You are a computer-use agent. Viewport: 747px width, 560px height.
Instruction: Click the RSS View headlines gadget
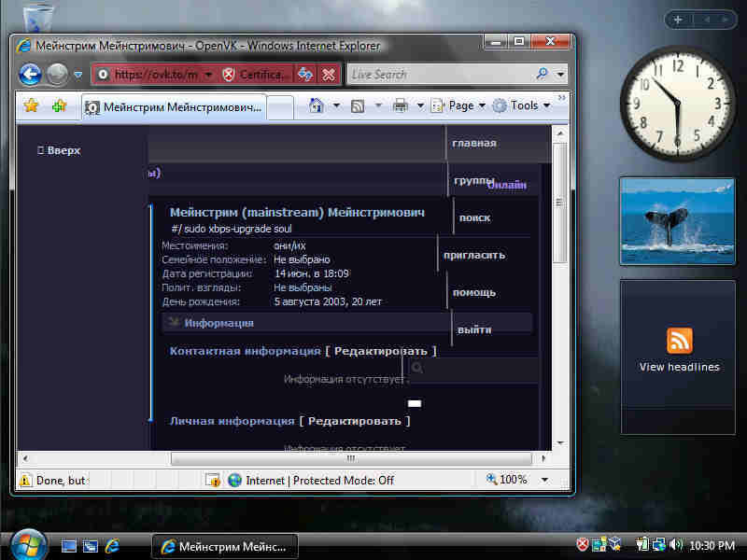tap(679, 348)
